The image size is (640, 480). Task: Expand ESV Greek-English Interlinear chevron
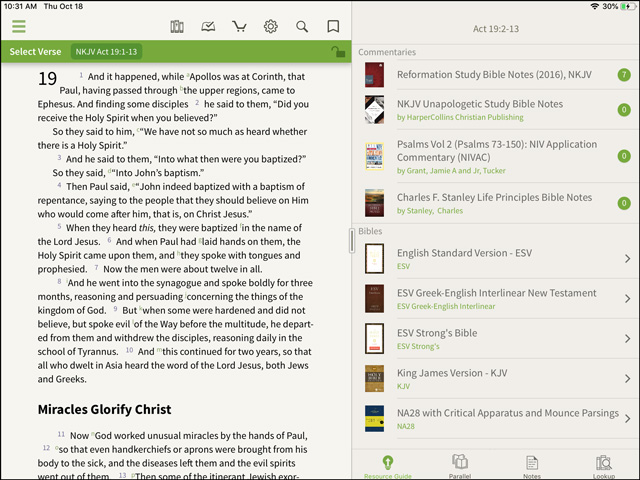point(627,298)
